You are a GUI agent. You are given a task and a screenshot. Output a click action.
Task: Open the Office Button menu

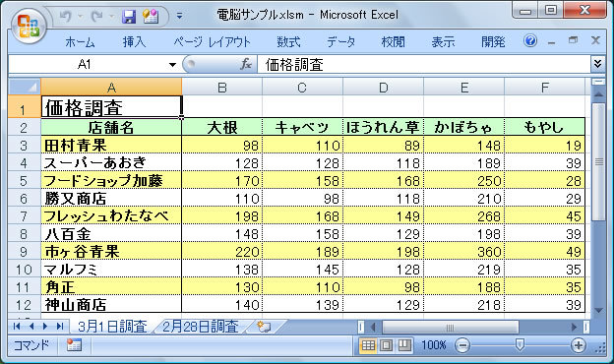29,27
